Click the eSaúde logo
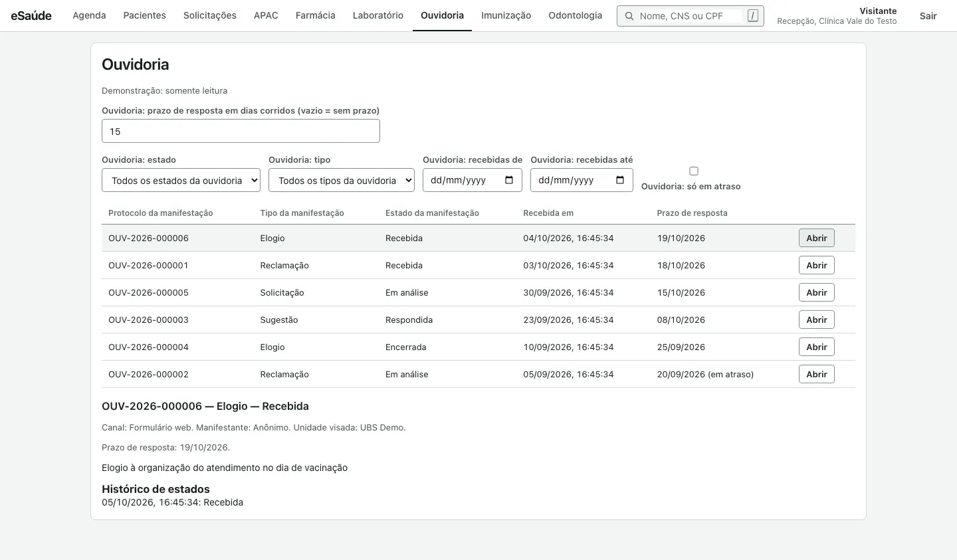The height and width of the screenshot is (560, 957). [31, 15]
